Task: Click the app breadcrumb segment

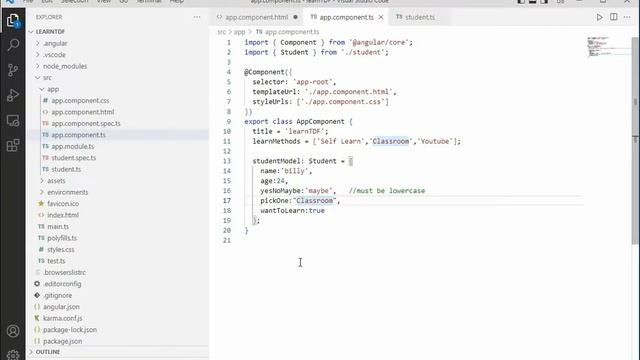Action: click(240, 32)
